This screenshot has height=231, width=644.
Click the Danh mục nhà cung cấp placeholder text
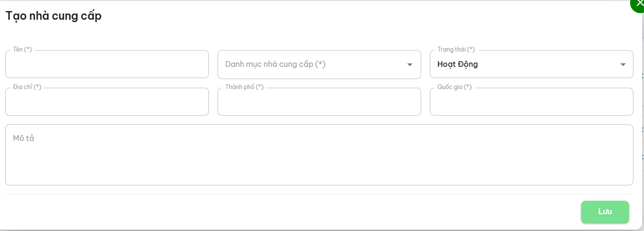point(275,64)
